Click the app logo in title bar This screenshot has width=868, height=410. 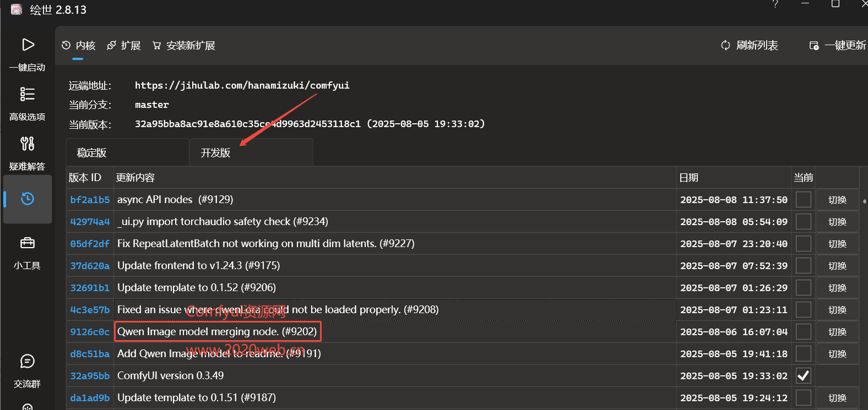point(17,9)
